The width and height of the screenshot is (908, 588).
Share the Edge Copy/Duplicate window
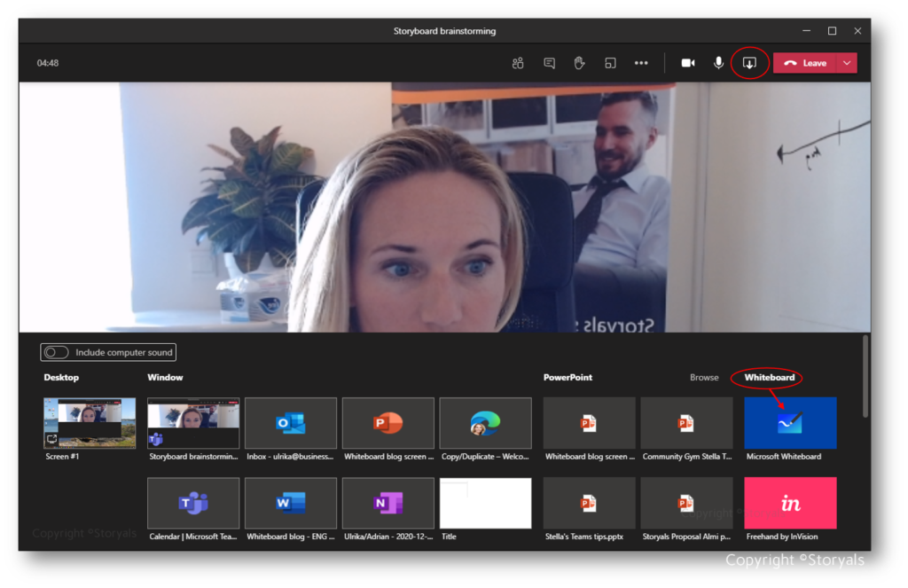tap(485, 423)
